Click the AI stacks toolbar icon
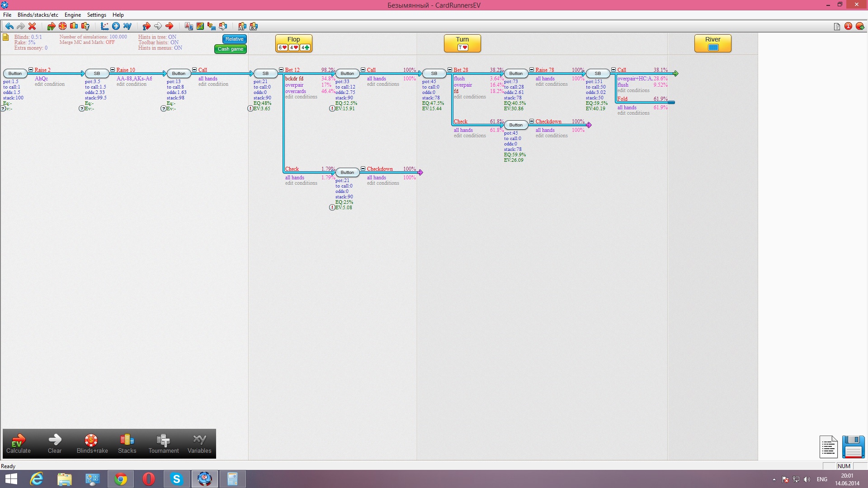The width and height of the screenshot is (868, 488). [x=242, y=26]
